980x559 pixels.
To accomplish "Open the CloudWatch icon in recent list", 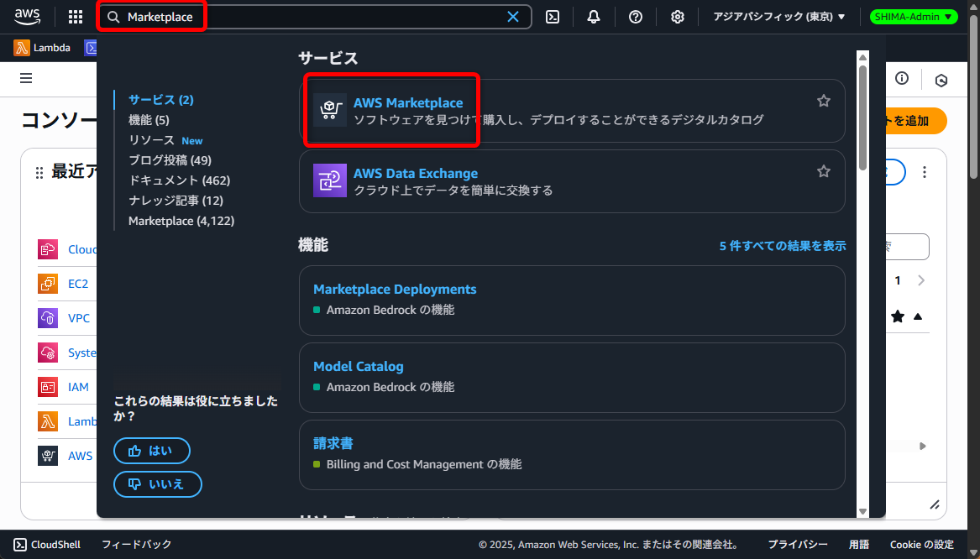I will point(48,249).
